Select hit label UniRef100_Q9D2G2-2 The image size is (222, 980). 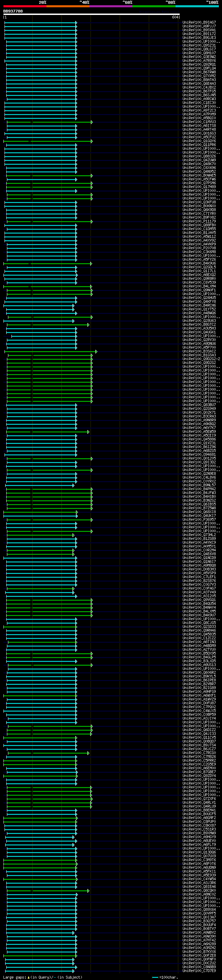point(201,359)
